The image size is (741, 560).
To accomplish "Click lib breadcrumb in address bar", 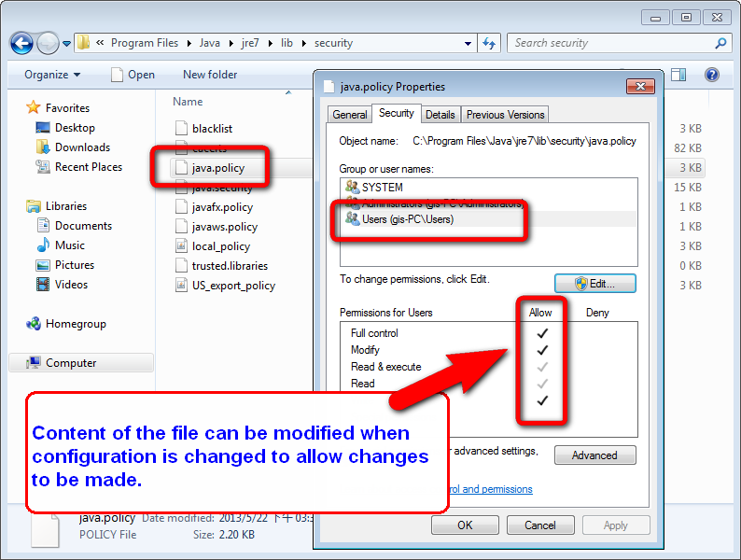I will coord(287,43).
